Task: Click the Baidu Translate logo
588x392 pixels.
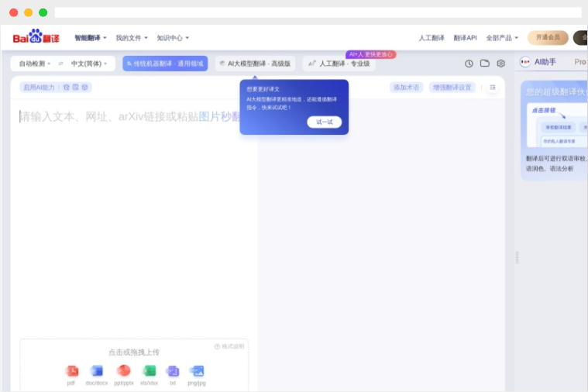Action: [x=36, y=36]
